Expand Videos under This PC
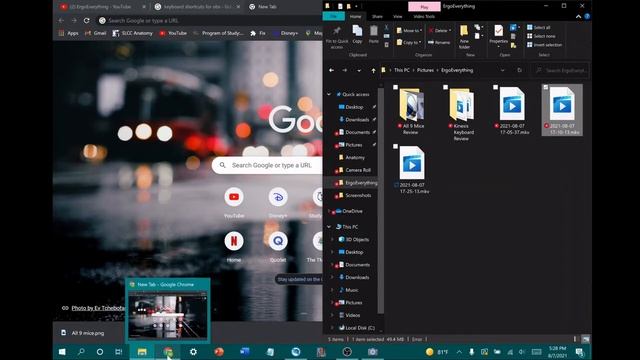The image size is (640, 360). pyautogui.click(x=333, y=315)
